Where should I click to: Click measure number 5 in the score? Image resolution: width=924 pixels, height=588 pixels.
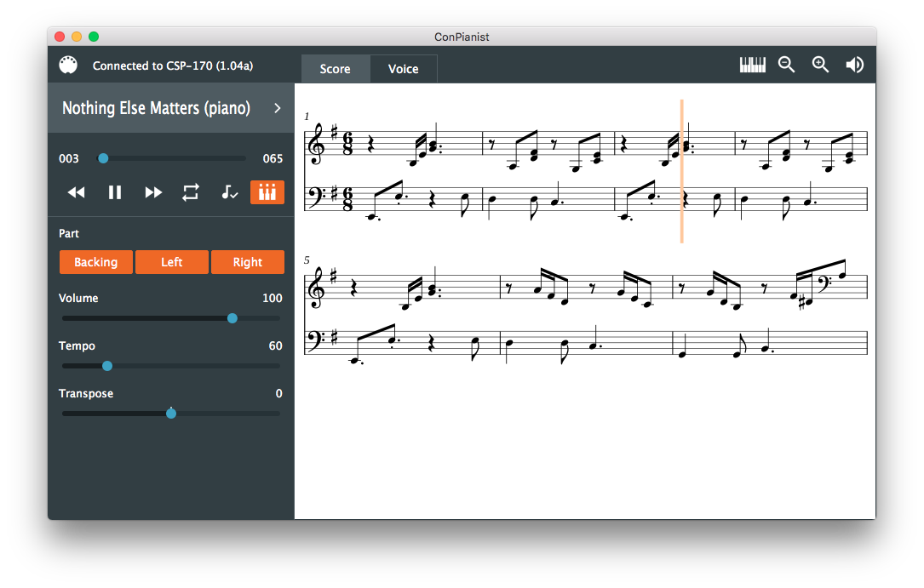(x=307, y=260)
